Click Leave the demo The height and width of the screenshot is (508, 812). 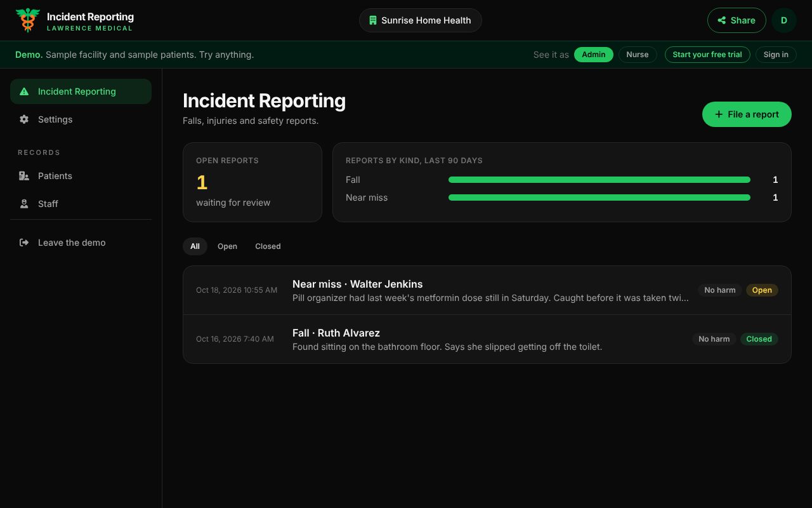tap(81, 243)
